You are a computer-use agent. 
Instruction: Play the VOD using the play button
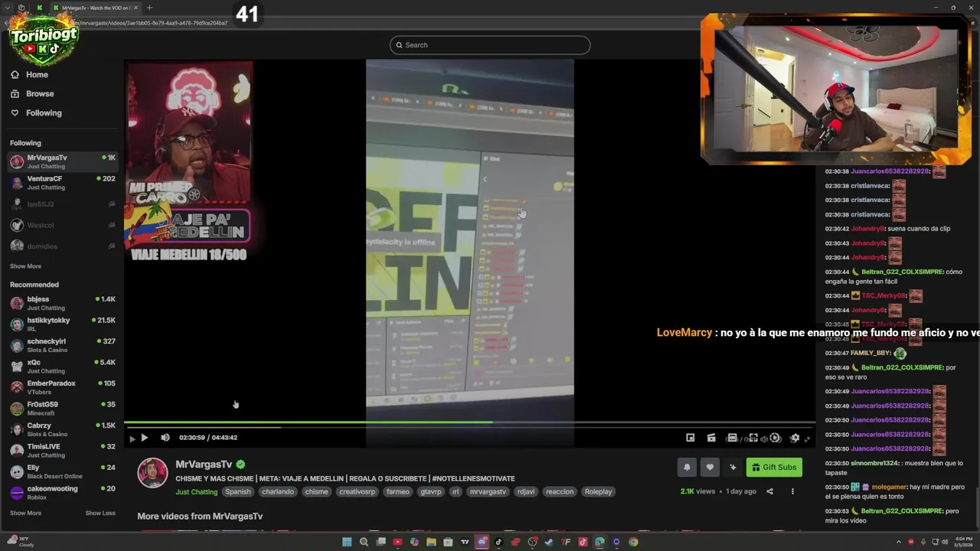click(144, 438)
